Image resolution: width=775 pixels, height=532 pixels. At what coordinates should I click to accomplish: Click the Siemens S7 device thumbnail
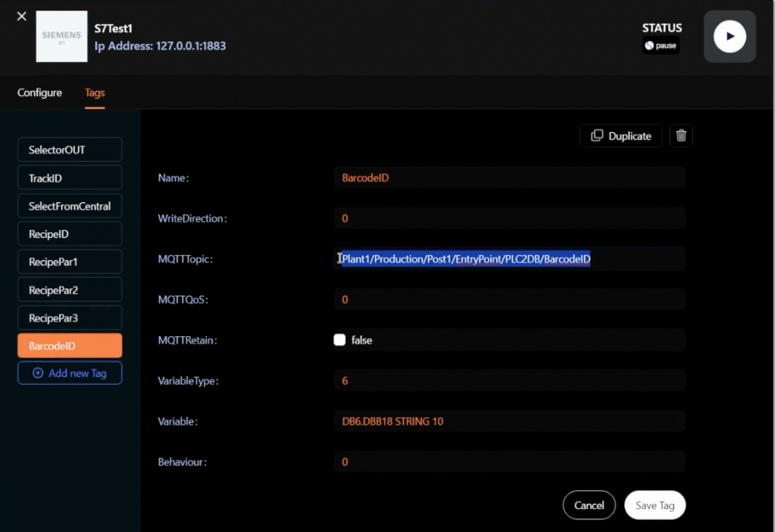(x=62, y=36)
